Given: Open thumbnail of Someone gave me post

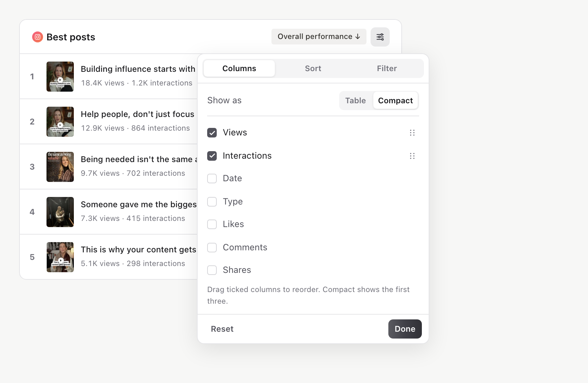Looking at the screenshot, I should 60,212.
